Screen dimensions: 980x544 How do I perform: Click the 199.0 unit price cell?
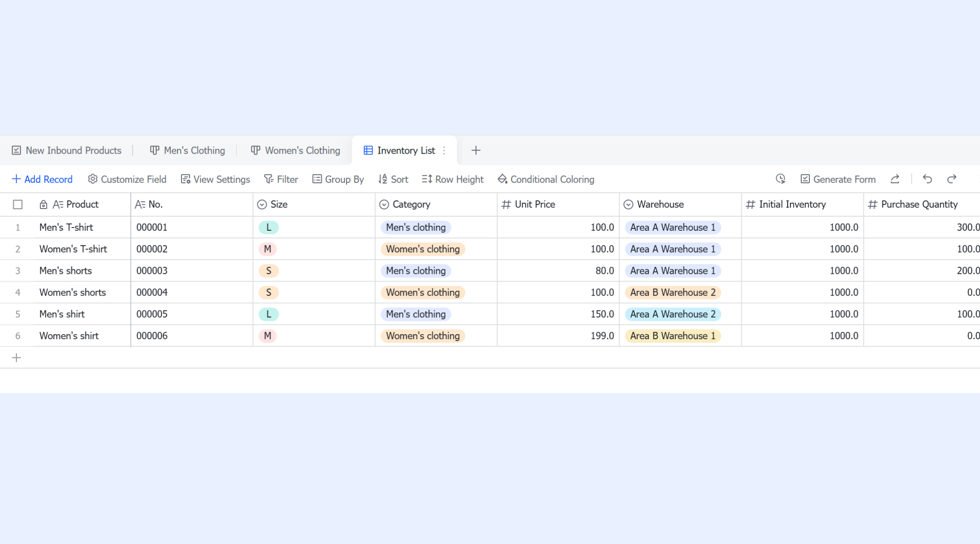(x=558, y=336)
